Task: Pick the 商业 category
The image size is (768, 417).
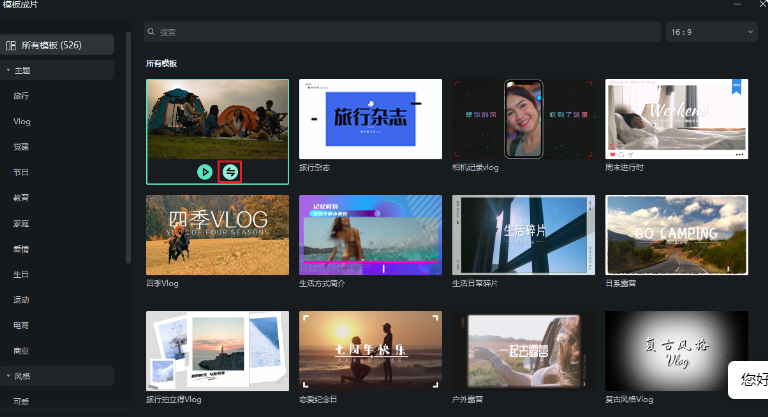Action: coord(21,351)
